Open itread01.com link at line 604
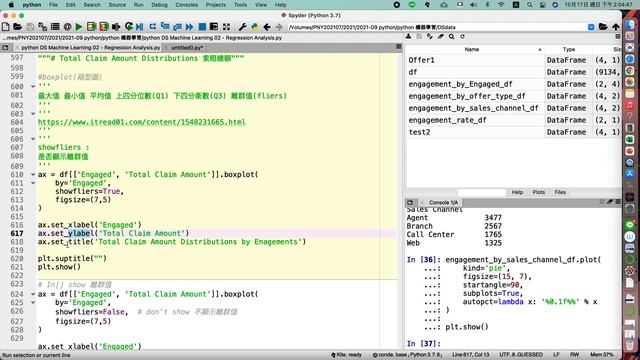Screen dimensions: 640x360 142,122
